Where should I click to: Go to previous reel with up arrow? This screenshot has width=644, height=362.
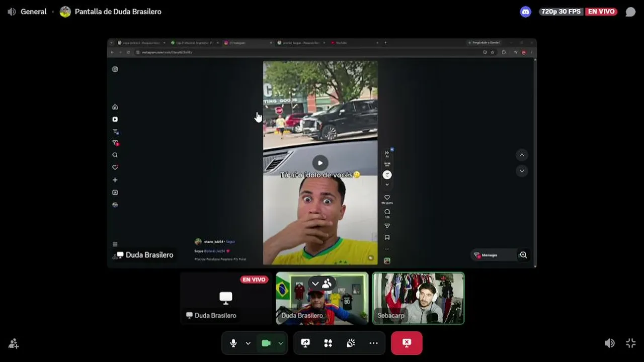(522, 155)
